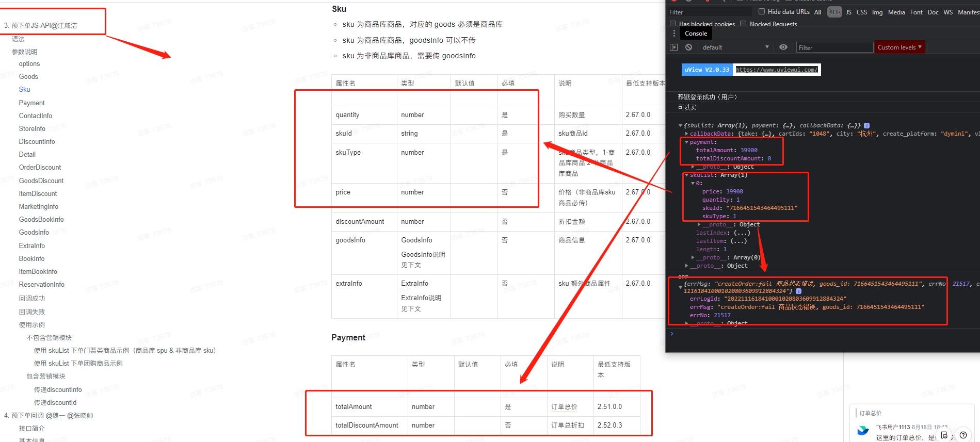Open the Custom levels dropdown
Image resolution: width=980 pixels, height=442 pixels.
[x=899, y=47]
